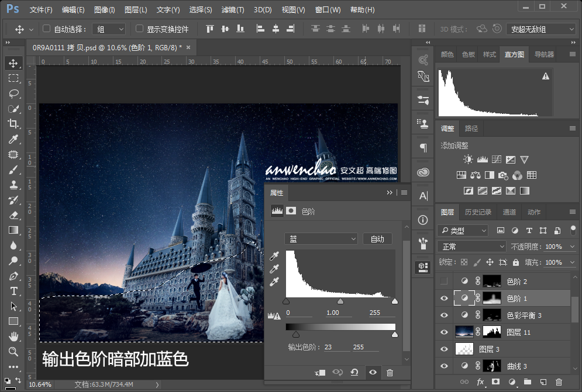Expand the Properties panel double-arrow
This screenshot has height=392, width=582.
click(390, 192)
